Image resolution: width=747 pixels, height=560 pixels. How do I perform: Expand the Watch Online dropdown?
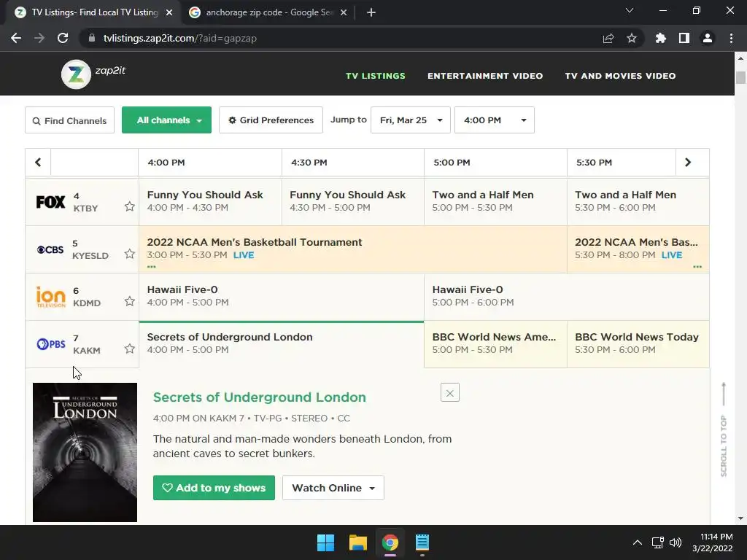333,488
